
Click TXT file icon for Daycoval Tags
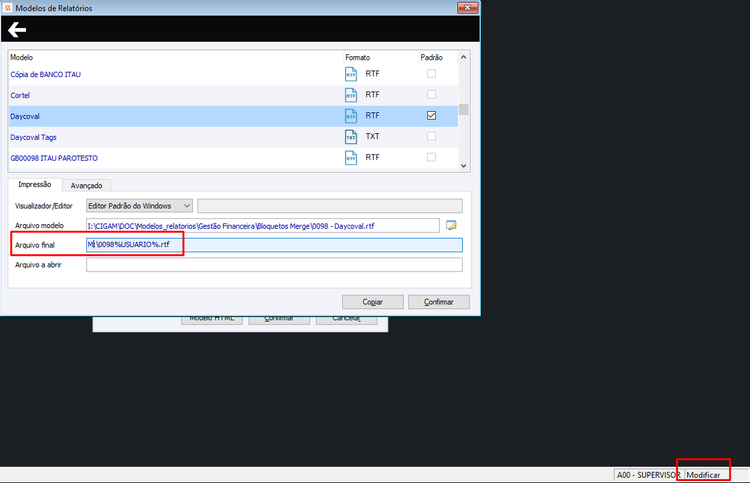pyautogui.click(x=351, y=137)
